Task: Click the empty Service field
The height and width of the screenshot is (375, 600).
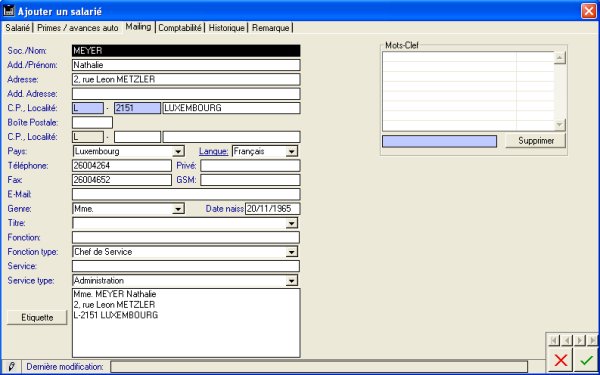Action: pyautogui.click(x=186, y=266)
